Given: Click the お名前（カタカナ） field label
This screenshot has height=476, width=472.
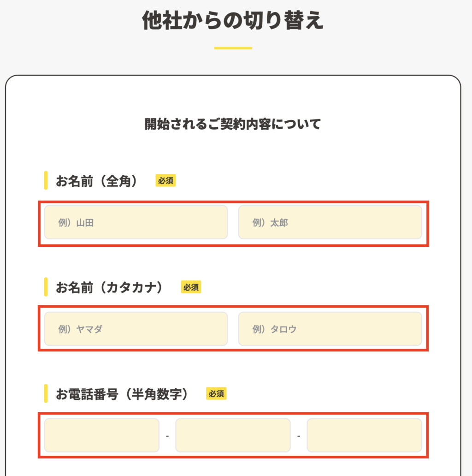Looking at the screenshot, I should 110,287.
